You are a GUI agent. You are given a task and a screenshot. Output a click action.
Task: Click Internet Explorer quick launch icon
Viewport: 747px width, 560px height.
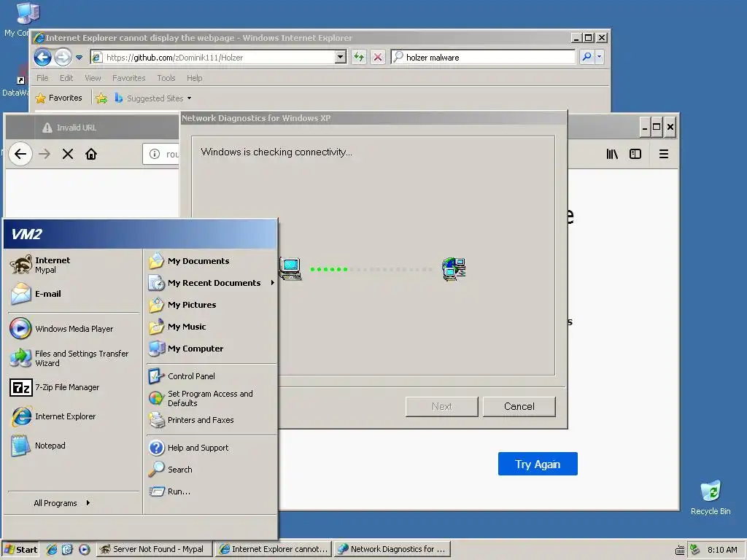click(x=52, y=550)
